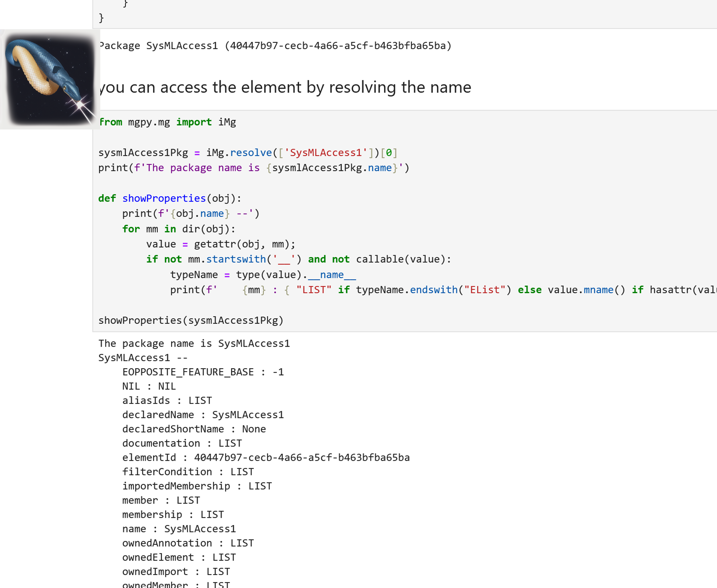Click the 'def showProperties(obj):' line
The width and height of the screenshot is (717, 588).
(170, 198)
